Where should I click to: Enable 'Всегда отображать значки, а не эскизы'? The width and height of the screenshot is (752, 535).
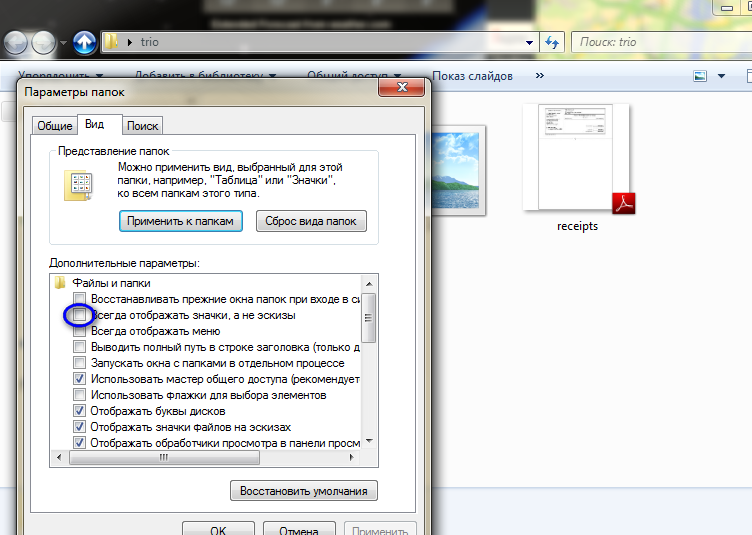(x=79, y=315)
